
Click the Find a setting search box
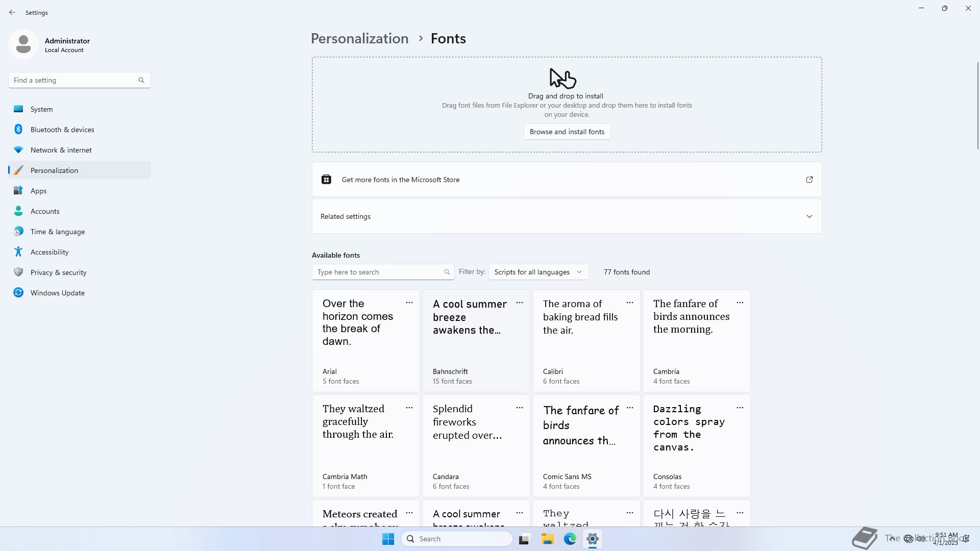click(74, 80)
